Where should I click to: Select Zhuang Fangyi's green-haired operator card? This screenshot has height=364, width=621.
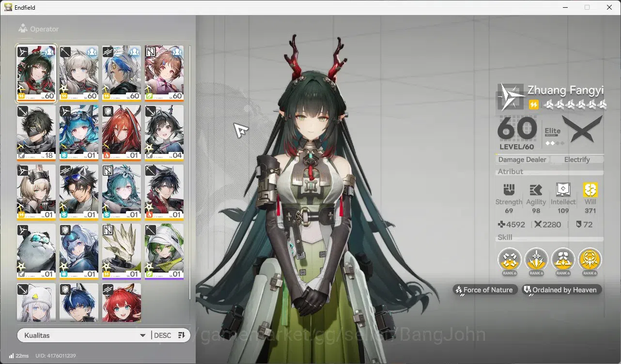pyautogui.click(x=36, y=74)
